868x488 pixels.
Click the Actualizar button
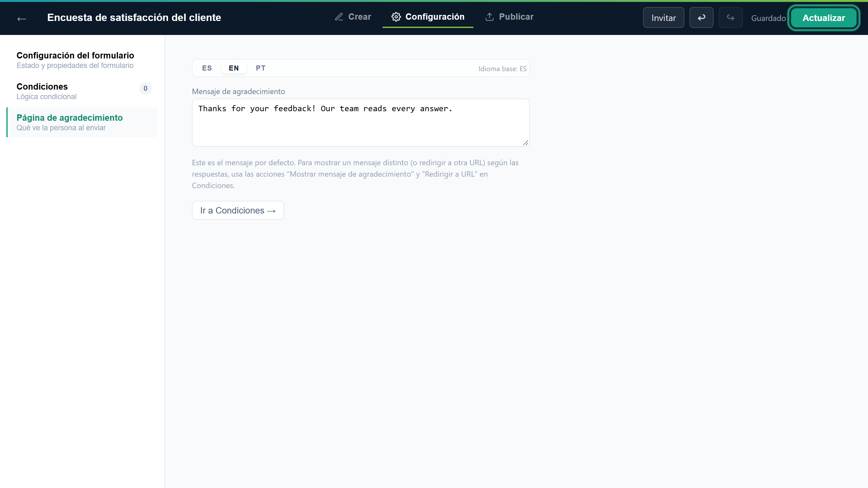click(823, 17)
